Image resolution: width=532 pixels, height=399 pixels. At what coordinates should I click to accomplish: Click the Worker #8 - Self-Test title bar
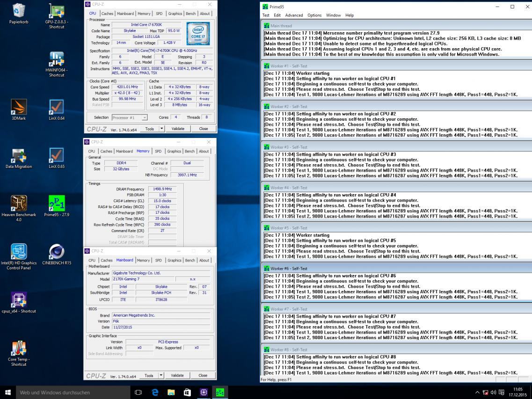[x=396, y=349]
